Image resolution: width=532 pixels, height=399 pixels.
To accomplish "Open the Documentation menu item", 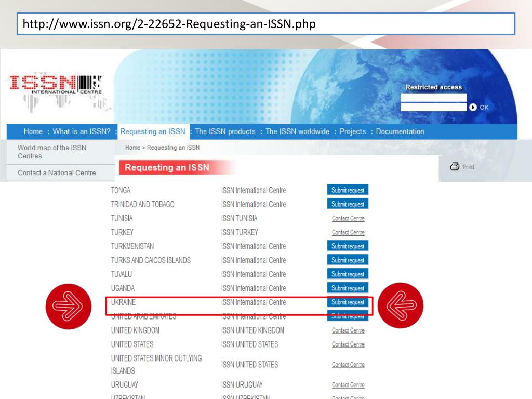I will tap(400, 131).
